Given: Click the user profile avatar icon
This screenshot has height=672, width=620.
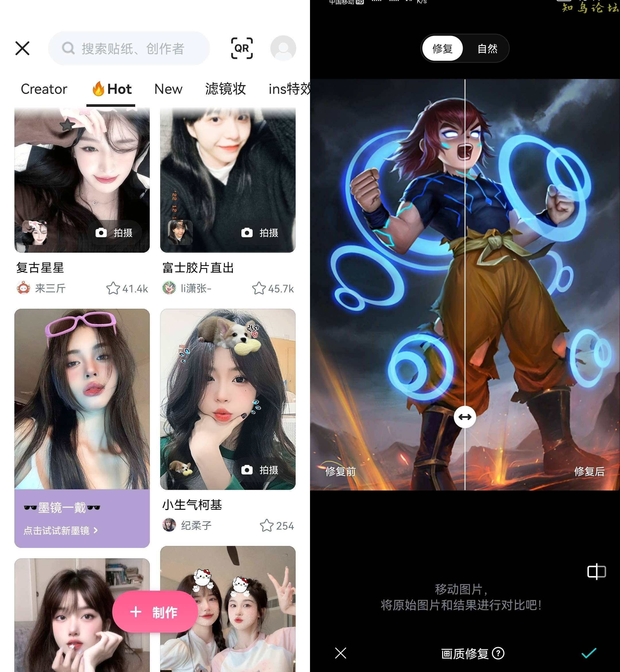Looking at the screenshot, I should [x=282, y=48].
